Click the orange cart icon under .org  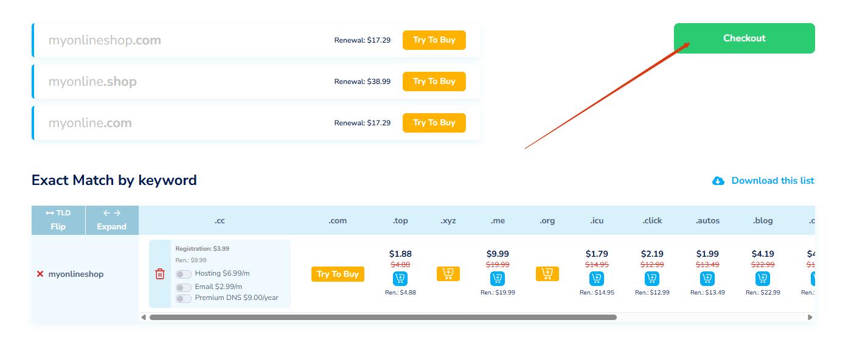pos(547,274)
